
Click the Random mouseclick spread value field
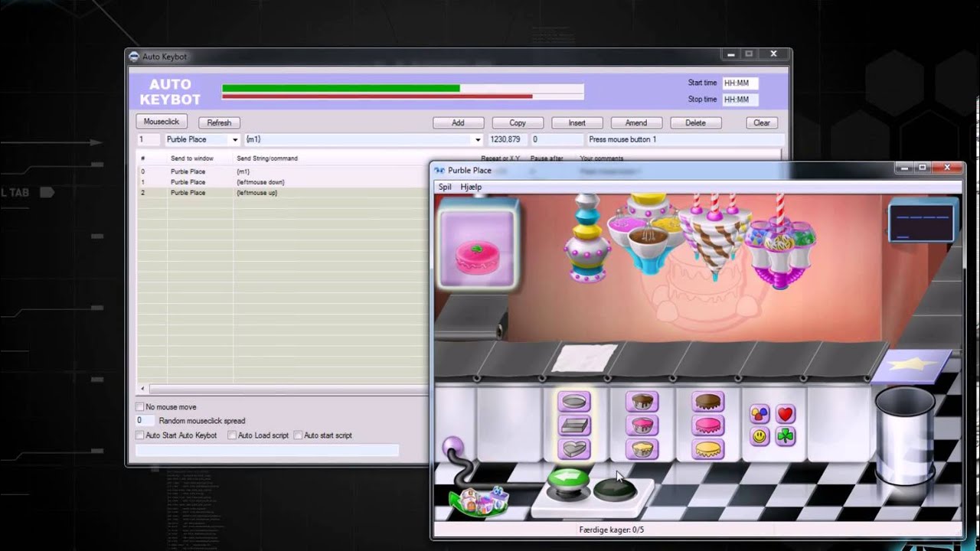pos(145,421)
